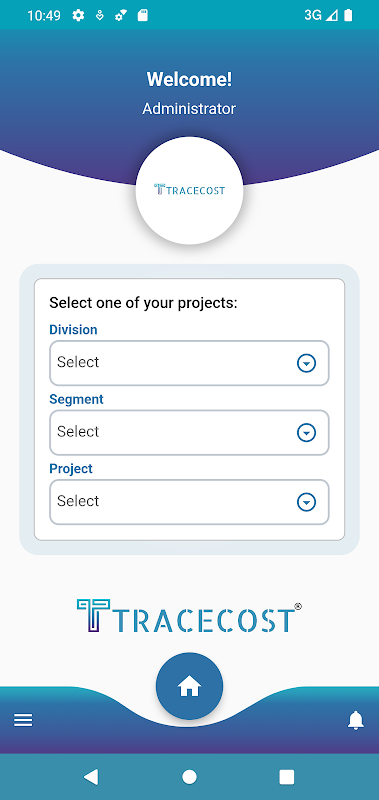Image resolution: width=379 pixels, height=800 pixels.
Task: Expand the Segment dropdown arrow
Action: (x=307, y=433)
